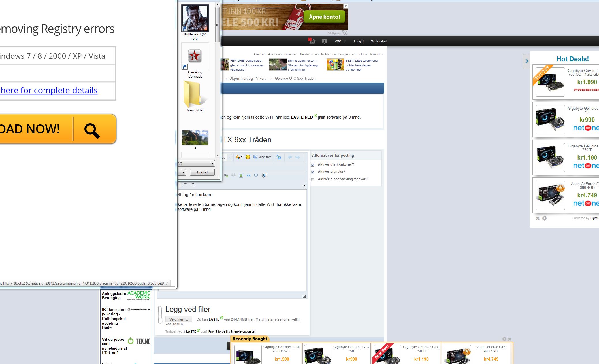
Task: Toggle Aktivér signatur checkbox
Action: click(312, 172)
